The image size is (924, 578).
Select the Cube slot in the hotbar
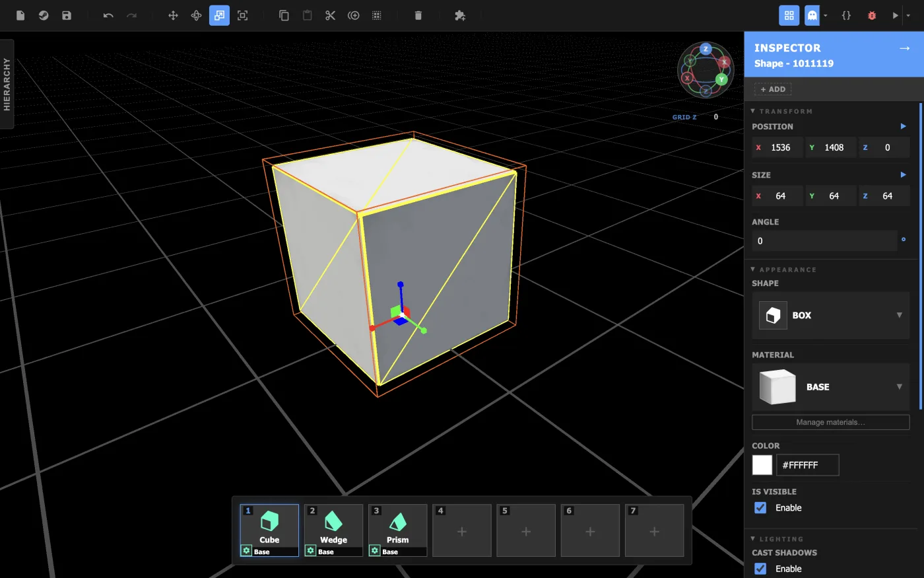[x=269, y=530]
